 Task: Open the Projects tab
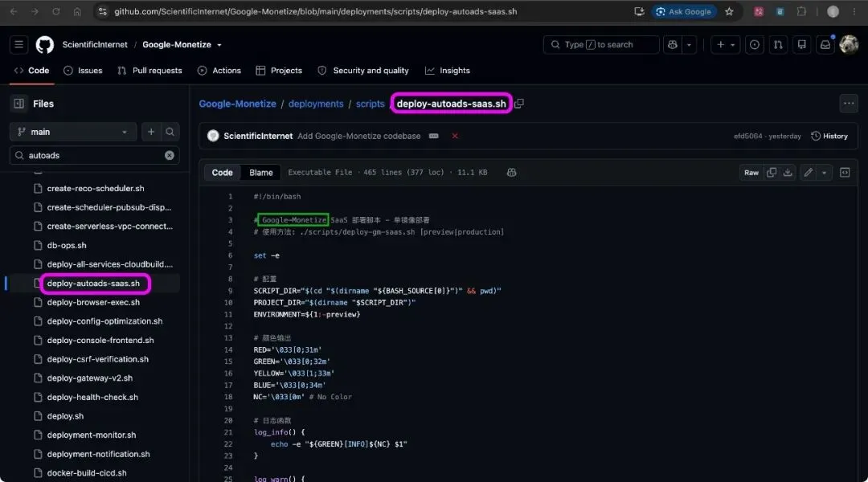click(279, 70)
